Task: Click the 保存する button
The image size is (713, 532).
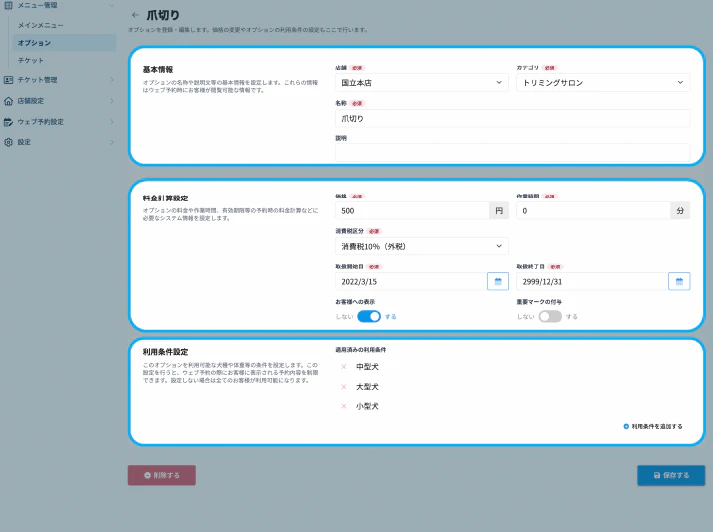Action: [x=670, y=475]
